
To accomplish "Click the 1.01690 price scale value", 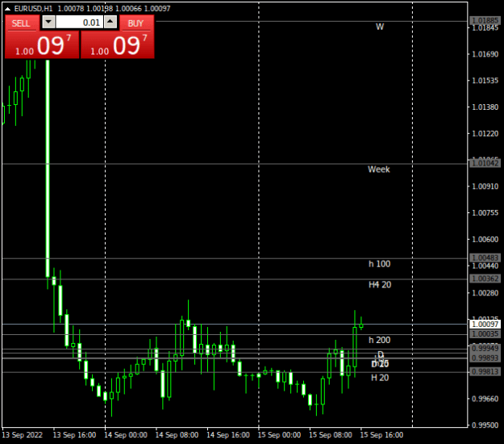I will [485, 54].
